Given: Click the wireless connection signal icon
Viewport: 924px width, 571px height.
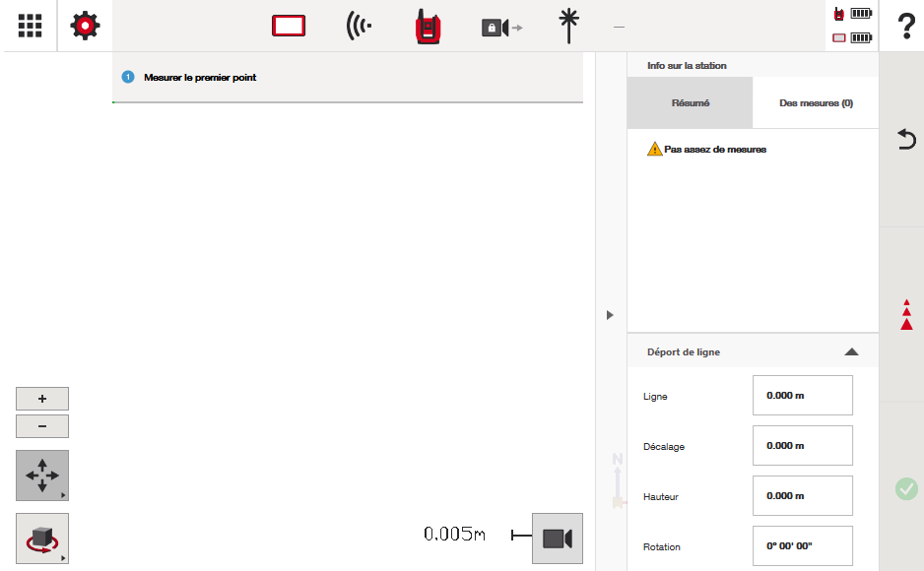Looking at the screenshot, I should pyautogui.click(x=359, y=27).
